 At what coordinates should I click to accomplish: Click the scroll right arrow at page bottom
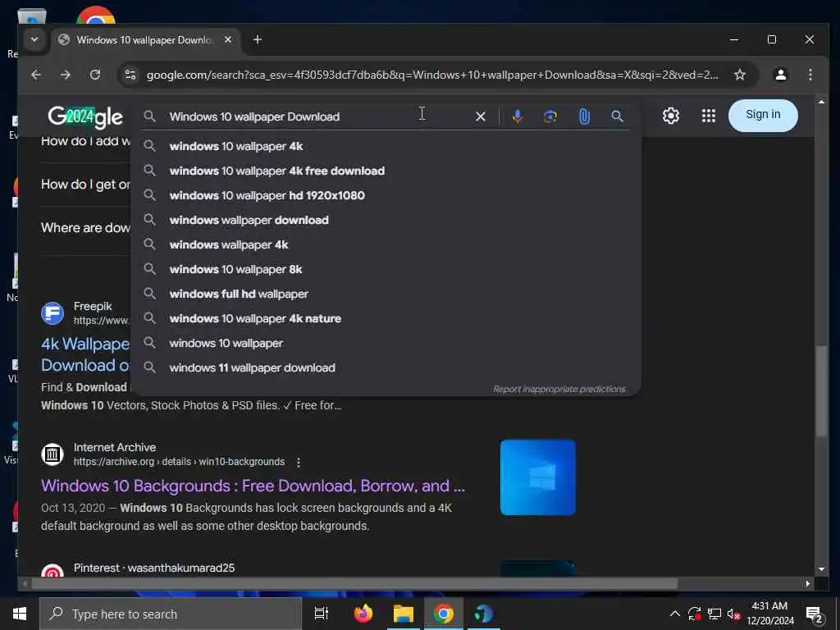[x=808, y=583]
